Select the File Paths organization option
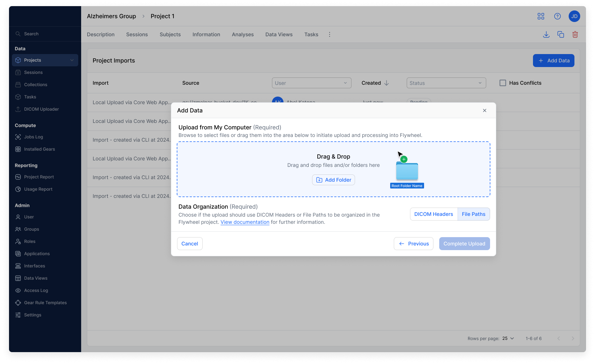This screenshot has width=595, height=364. (x=473, y=214)
